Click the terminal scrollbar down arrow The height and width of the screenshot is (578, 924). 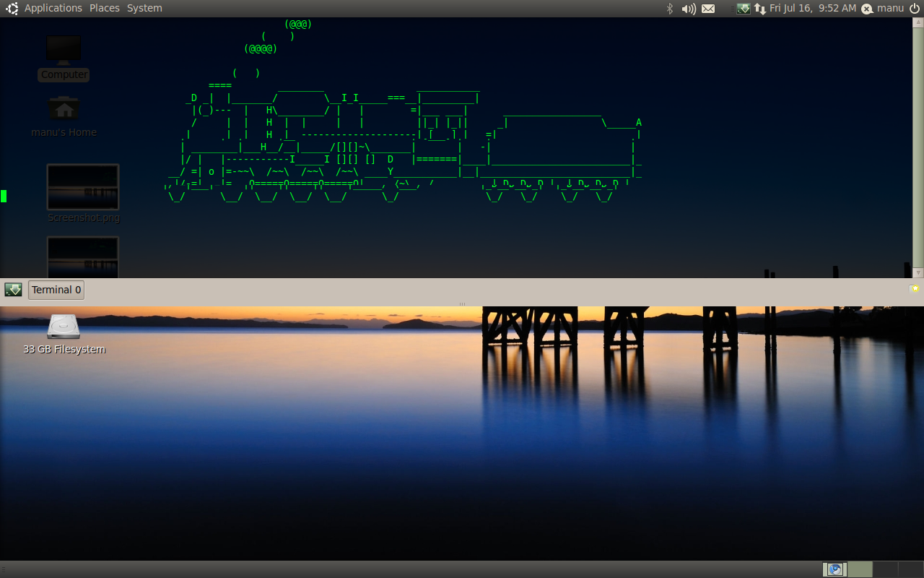[x=918, y=272]
